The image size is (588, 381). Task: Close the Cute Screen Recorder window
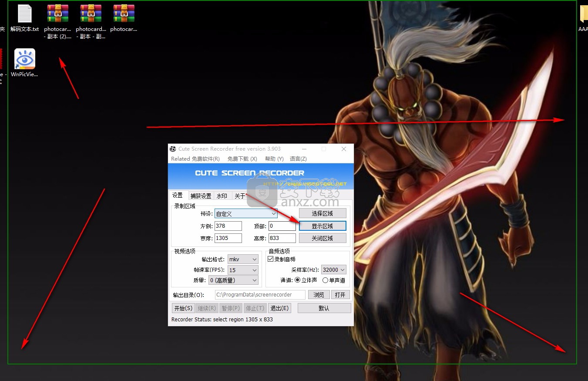click(x=344, y=149)
